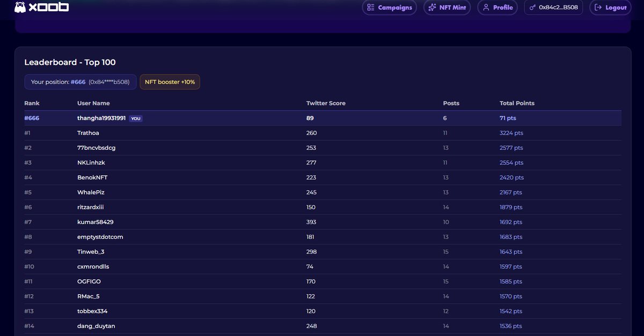
Task: Select user dang_duytan
Action: click(x=96, y=326)
